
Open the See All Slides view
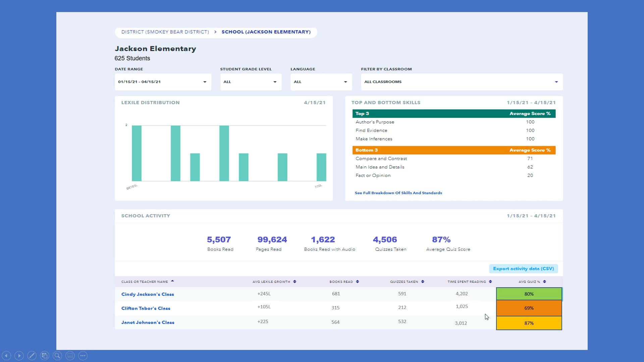pos(45,356)
